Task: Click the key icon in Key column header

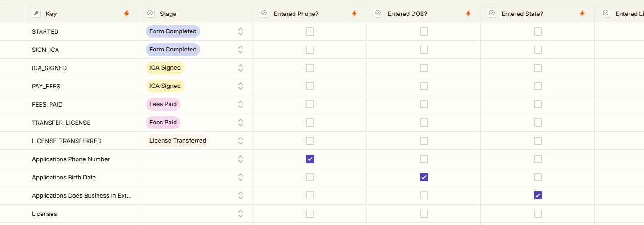Action: tap(36, 14)
